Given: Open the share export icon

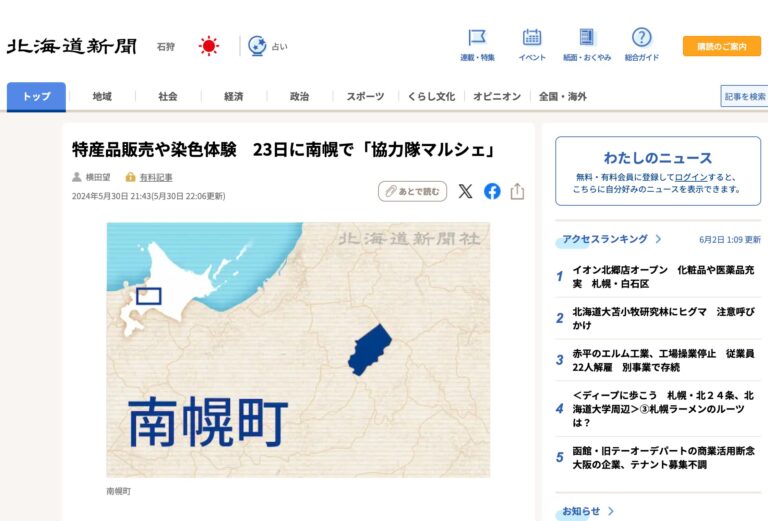Looking at the screenshot, I should (517, 191).
